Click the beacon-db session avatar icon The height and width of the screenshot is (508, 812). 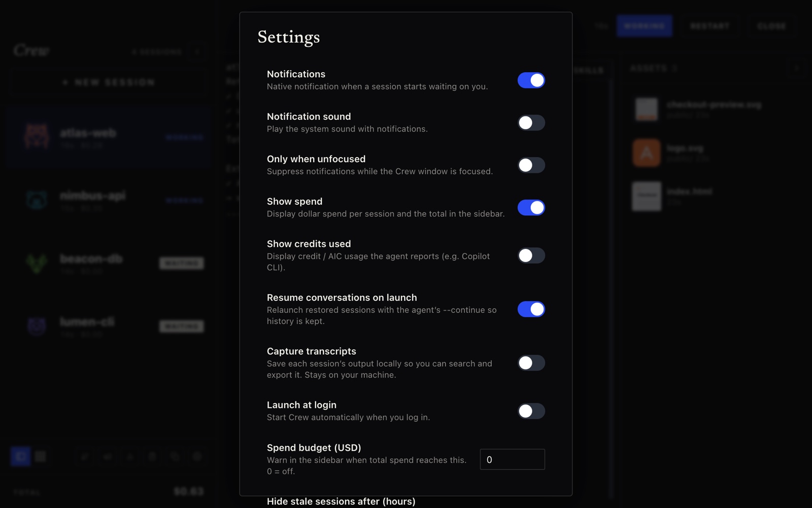[x=37, y=263]
